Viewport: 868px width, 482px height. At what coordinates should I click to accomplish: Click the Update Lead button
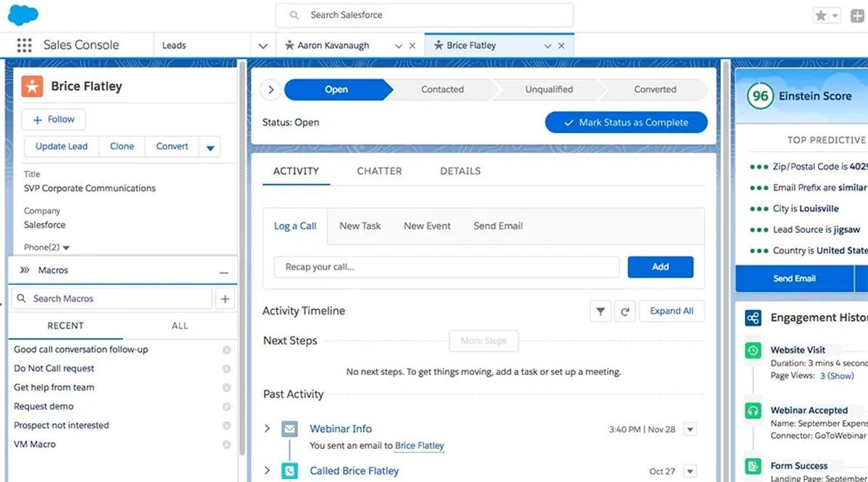tap(61, 147)
